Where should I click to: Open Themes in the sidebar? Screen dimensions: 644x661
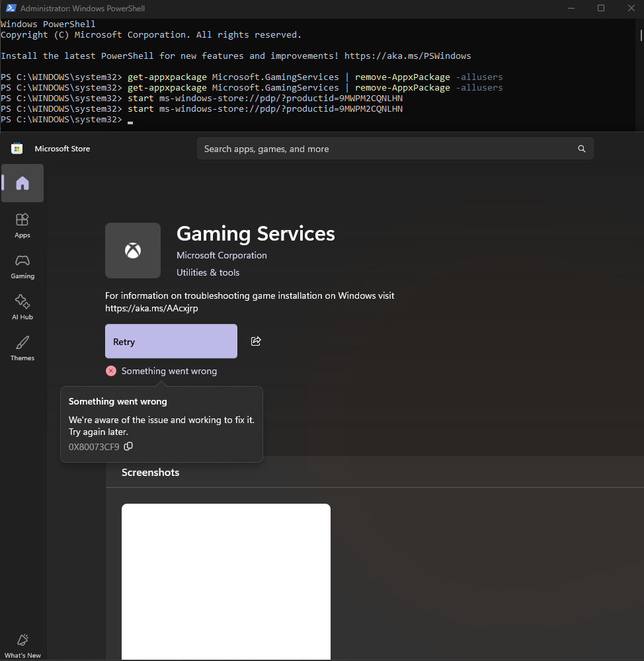pyautogui.click(x=22, y=348)
